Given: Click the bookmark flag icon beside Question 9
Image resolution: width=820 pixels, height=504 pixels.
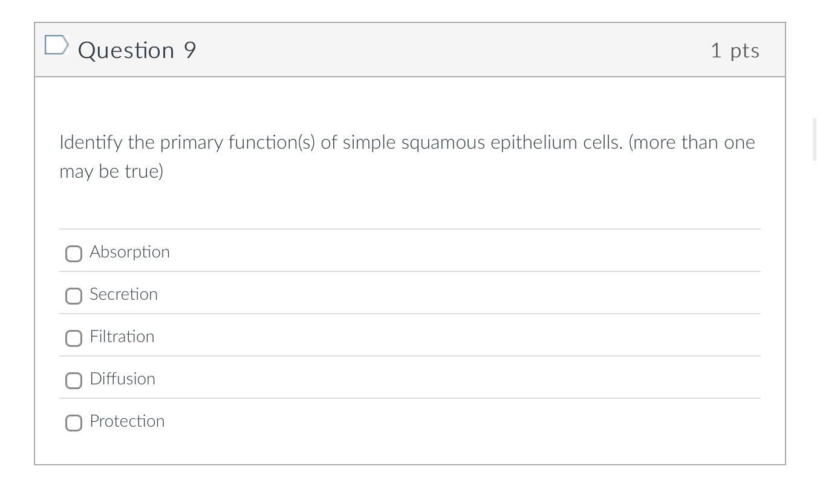Looking at the screenshot, I should pyautogui.click(x=56, y=44).
